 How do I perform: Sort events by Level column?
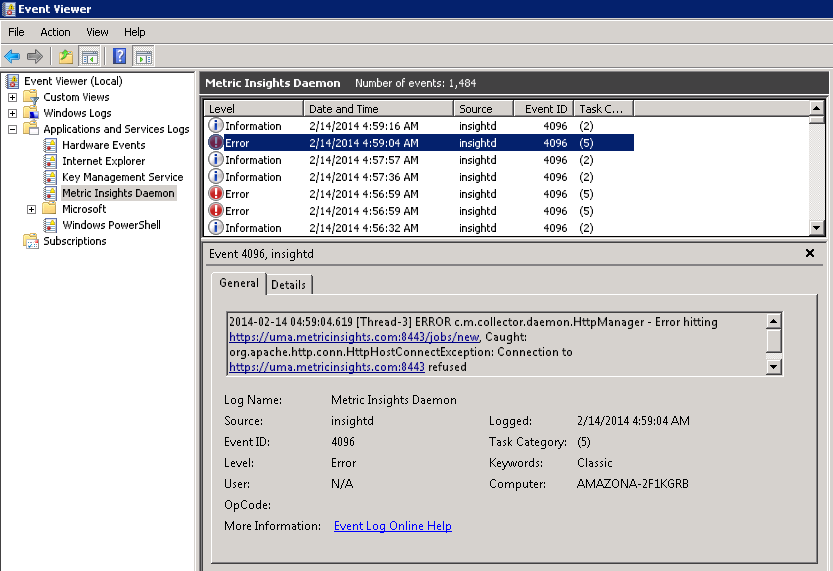click(x=253, y=108)
